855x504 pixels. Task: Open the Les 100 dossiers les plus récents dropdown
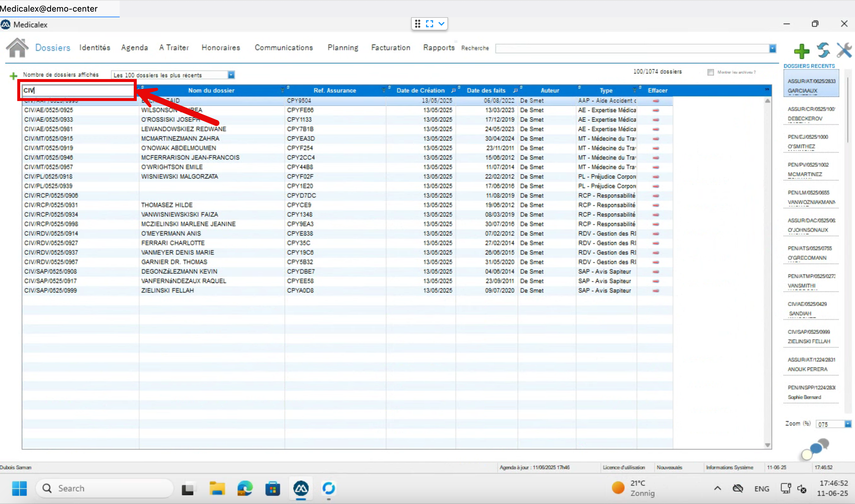point(231,75)
